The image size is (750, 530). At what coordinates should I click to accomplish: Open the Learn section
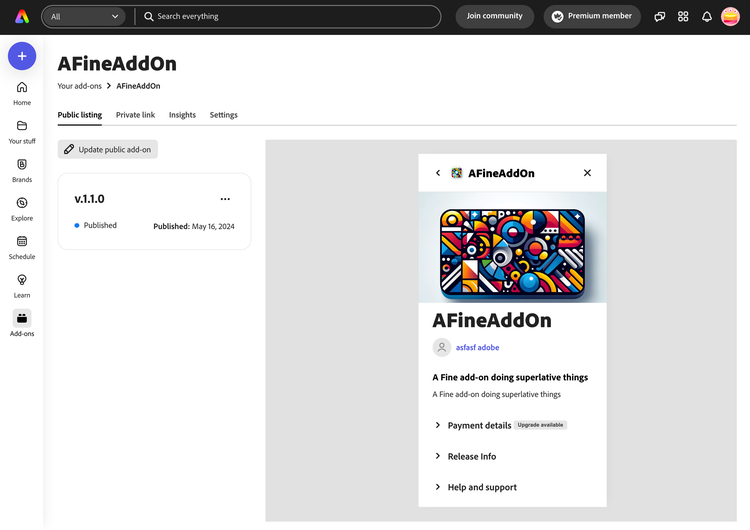(22, 286)
